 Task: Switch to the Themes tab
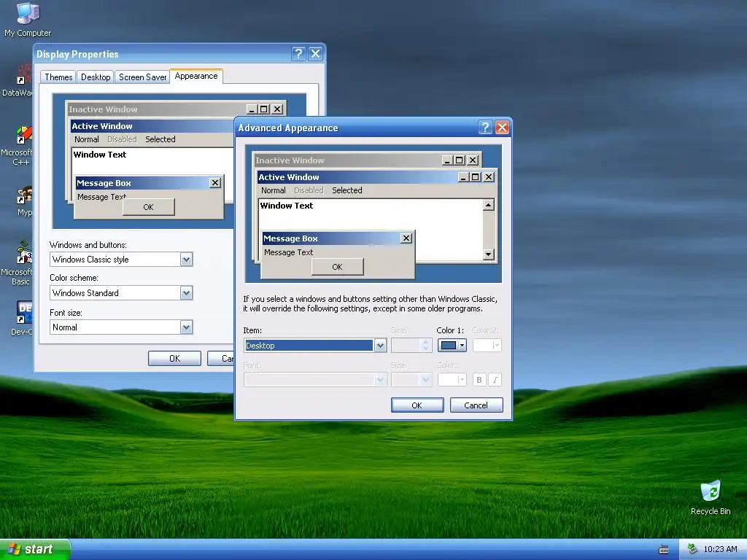tap(58, 77)
